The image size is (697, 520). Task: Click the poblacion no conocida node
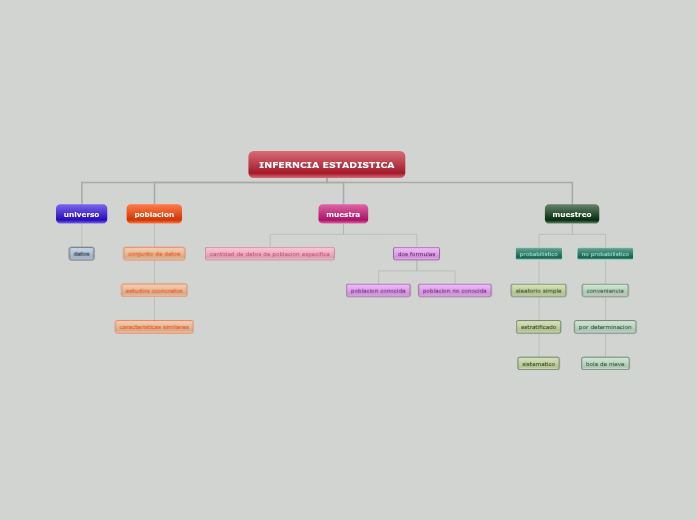[455, 291]
